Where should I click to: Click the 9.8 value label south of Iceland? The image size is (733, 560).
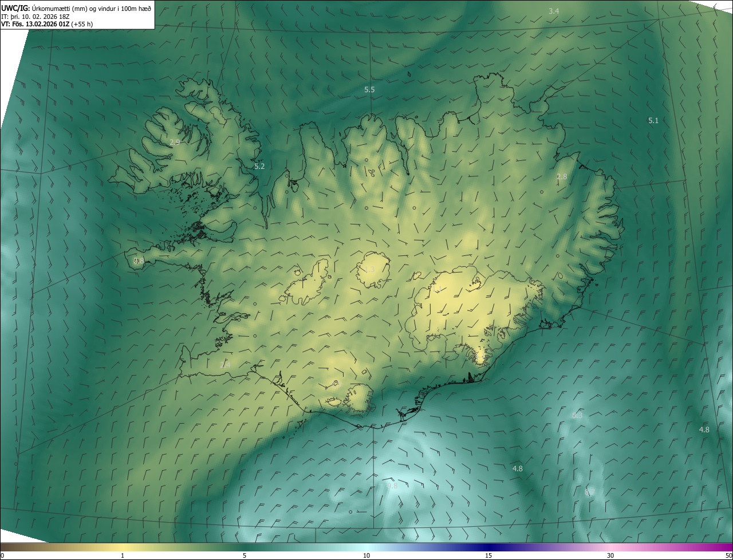pos(392,486)
